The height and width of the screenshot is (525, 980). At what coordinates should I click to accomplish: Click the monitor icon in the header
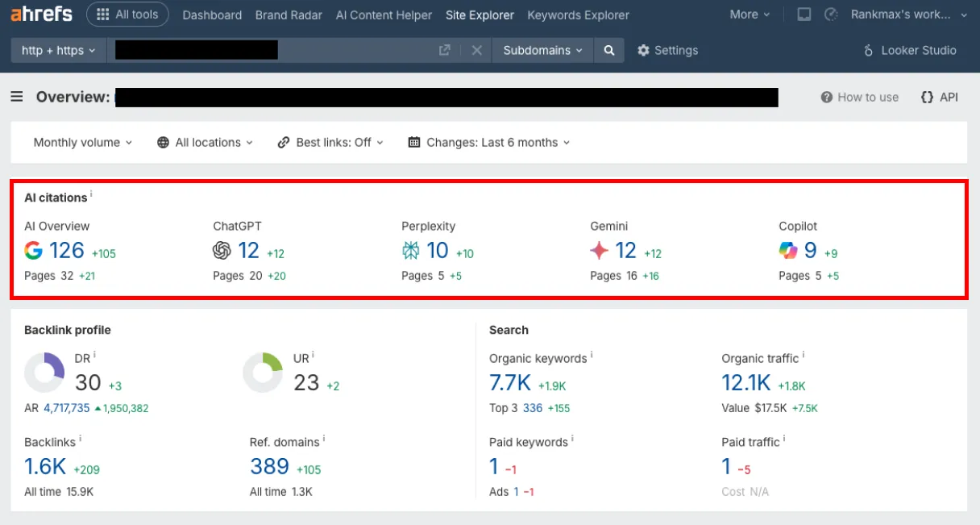(804, 15)
